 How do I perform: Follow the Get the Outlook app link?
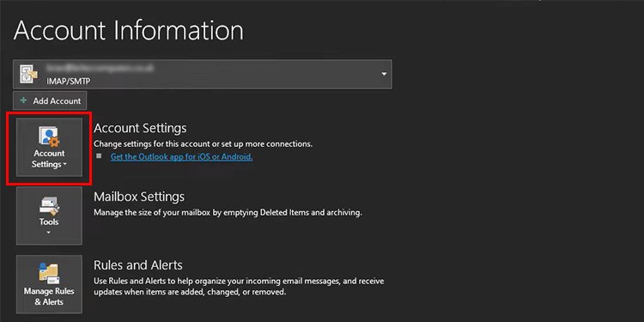[181, 156]
